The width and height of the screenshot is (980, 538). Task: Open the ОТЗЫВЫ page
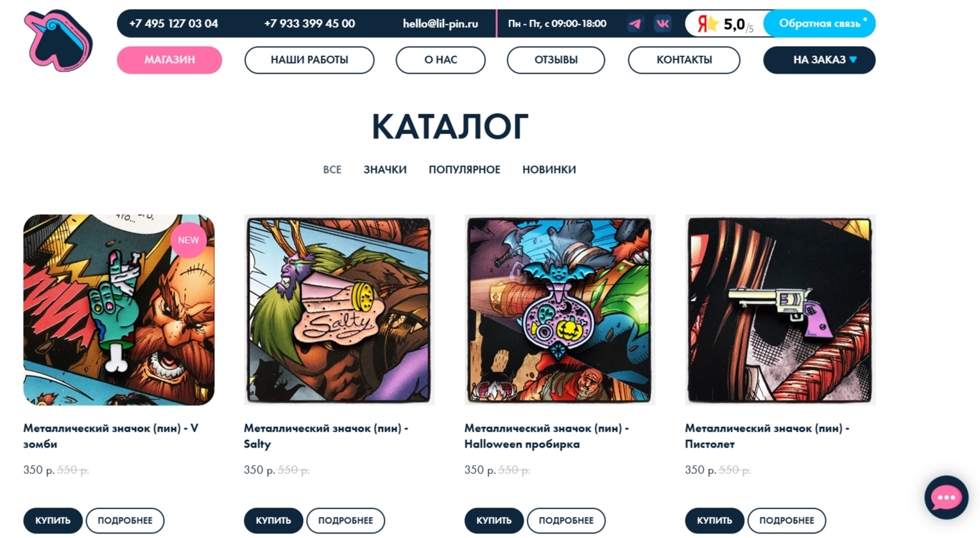556,60
